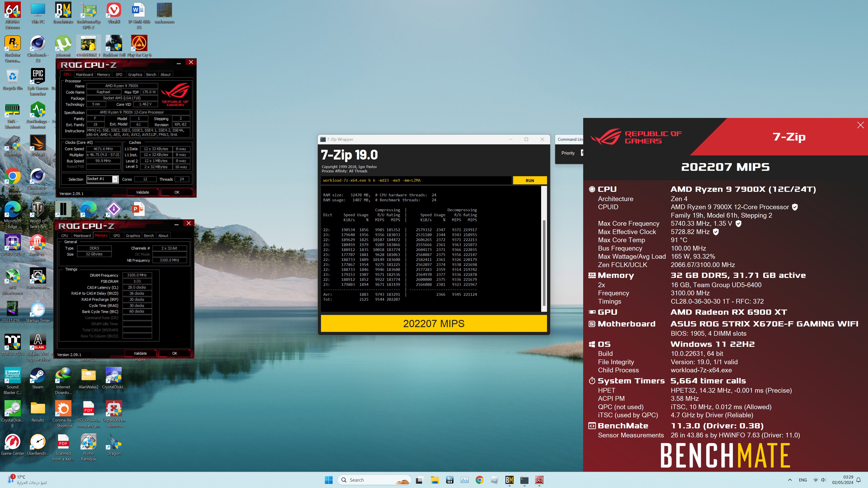The height and width of the screenshot is (488, 868).
Task: Open Rockstar Games launcher icon
Action: (12, 49)
